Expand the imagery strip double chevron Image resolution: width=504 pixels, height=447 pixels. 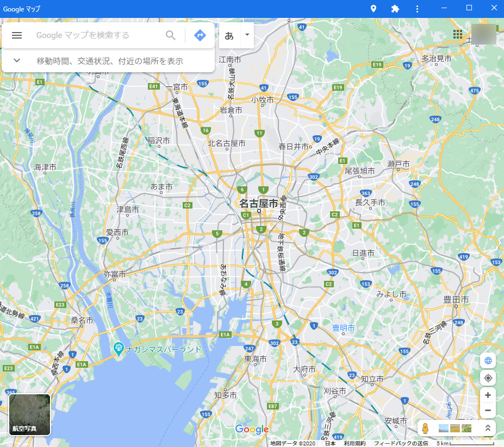pyautogui.click(x=488, y=428)
